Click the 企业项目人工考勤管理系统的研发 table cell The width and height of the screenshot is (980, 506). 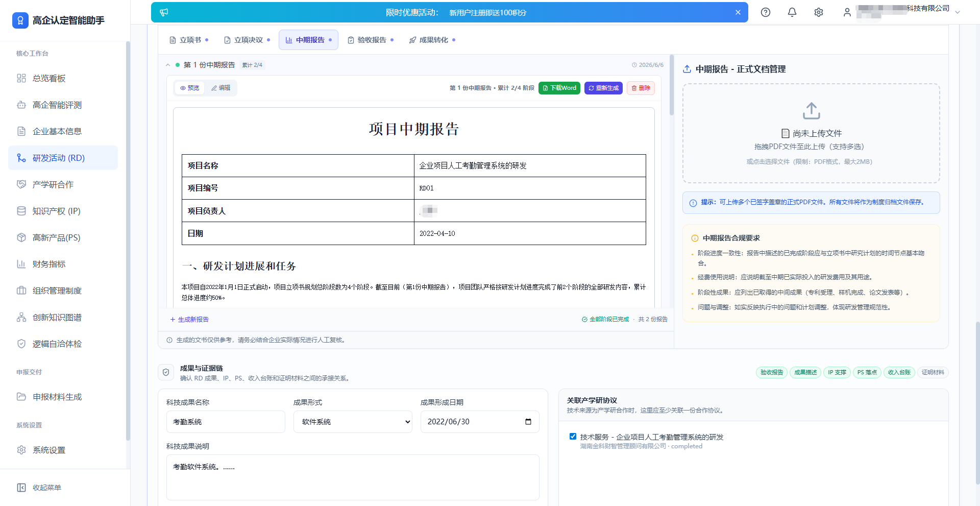coord(530,165)
